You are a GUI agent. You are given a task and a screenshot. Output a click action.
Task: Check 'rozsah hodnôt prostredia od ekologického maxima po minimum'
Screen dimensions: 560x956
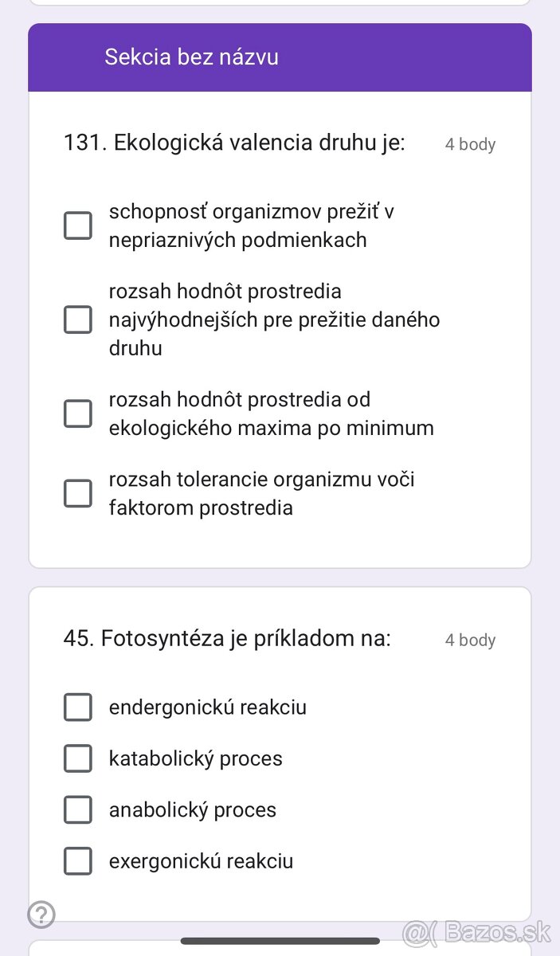[77, 413]
